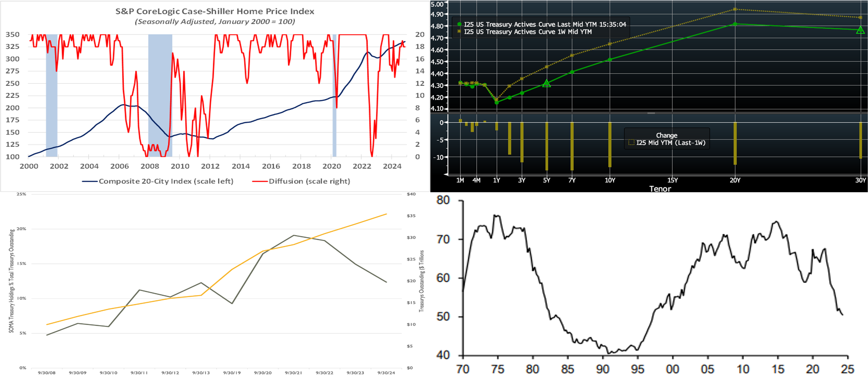
Task: Toggle Last Mid YTM 15:35:04 legend series
Action: point(544,24)
